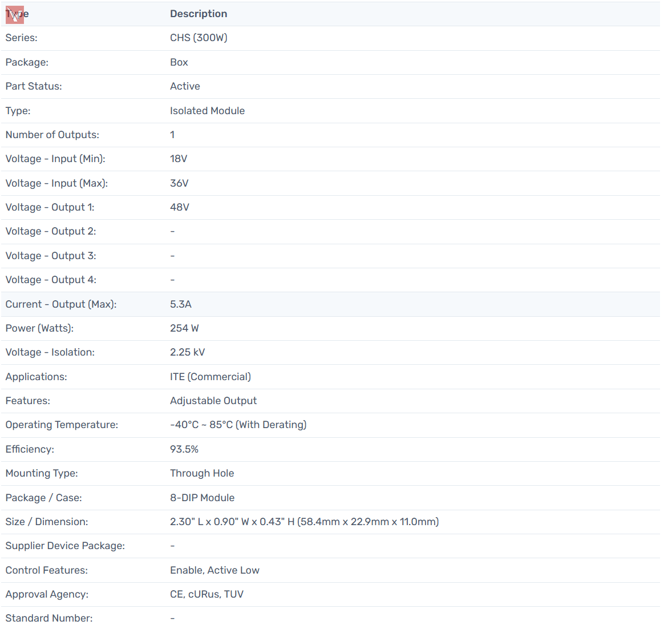Screen dimensions: 672x637
Task: Click the 48V output voltage value
Action: tap(180, 207)
